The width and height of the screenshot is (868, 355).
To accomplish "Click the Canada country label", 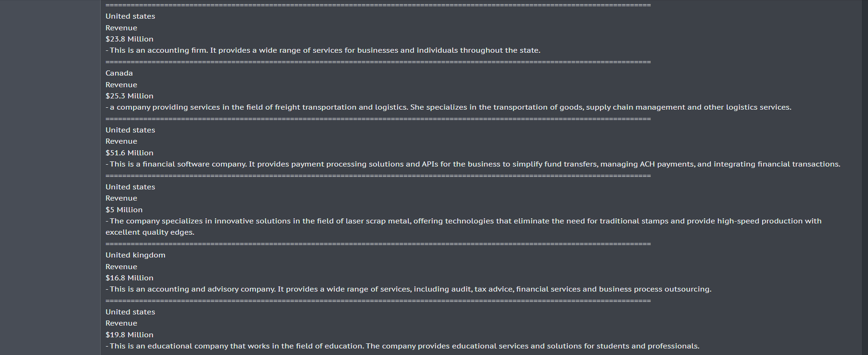I will pyautogui.click(x=119, y=73).
